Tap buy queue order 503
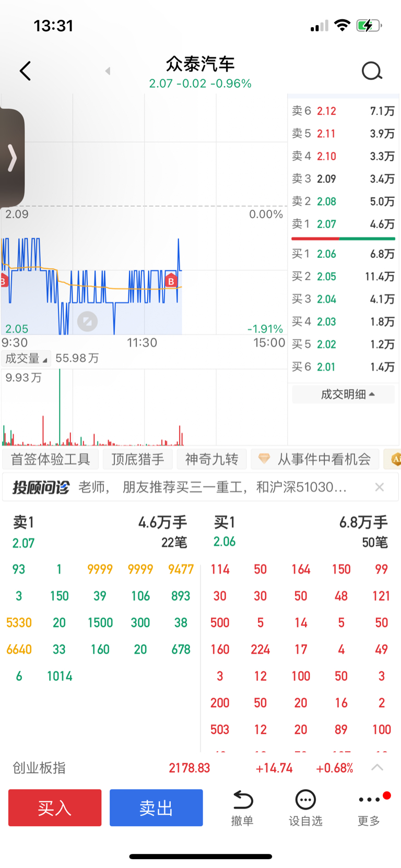 [220, 730]
